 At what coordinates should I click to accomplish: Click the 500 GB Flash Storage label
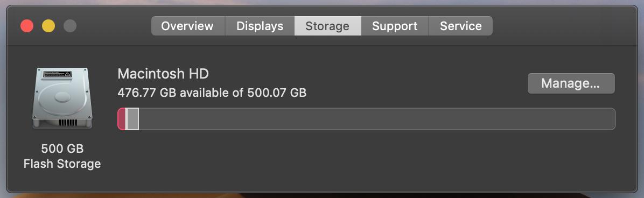tap(62, 156)
